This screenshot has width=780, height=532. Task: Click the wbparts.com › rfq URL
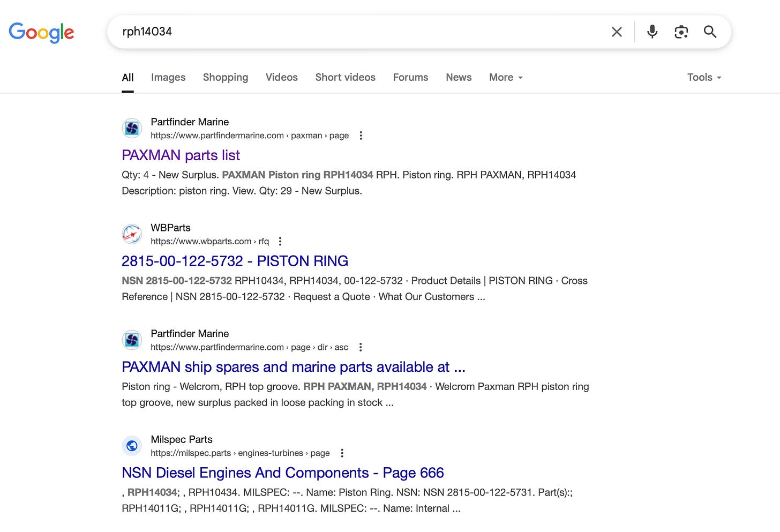[x=210, y=242]
